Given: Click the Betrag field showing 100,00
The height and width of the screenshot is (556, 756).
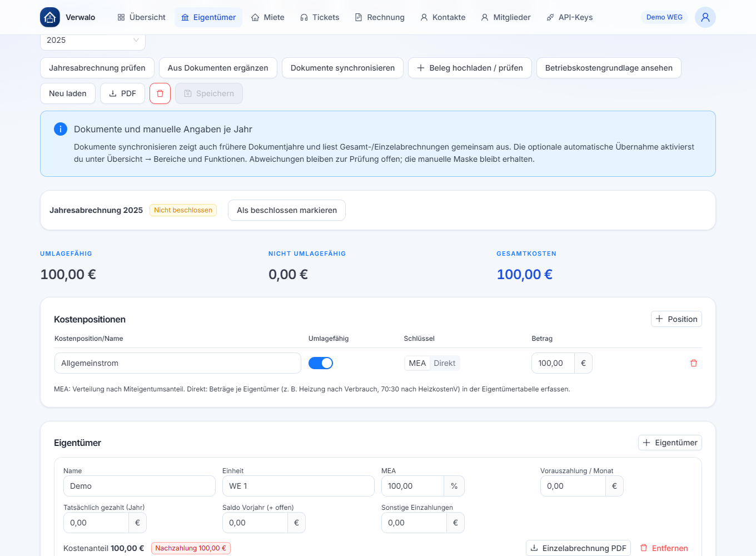Looking at the screenshot, I should click(x=553, y=363).
